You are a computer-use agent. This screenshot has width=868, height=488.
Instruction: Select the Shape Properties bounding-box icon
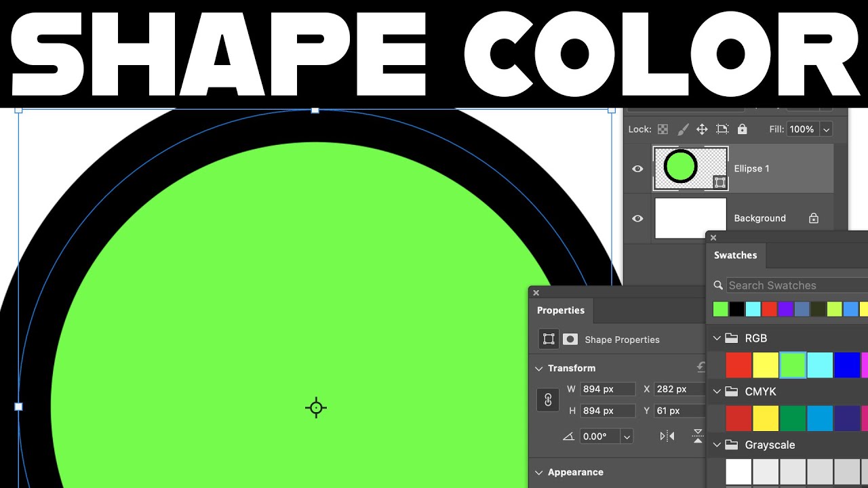coord(549,339)
